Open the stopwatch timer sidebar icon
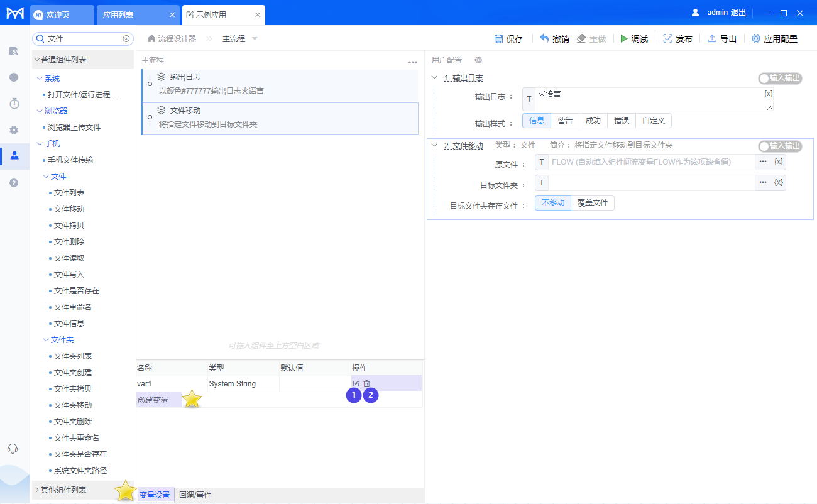This screenshot has height=504, width=817. tap(14, 104)
